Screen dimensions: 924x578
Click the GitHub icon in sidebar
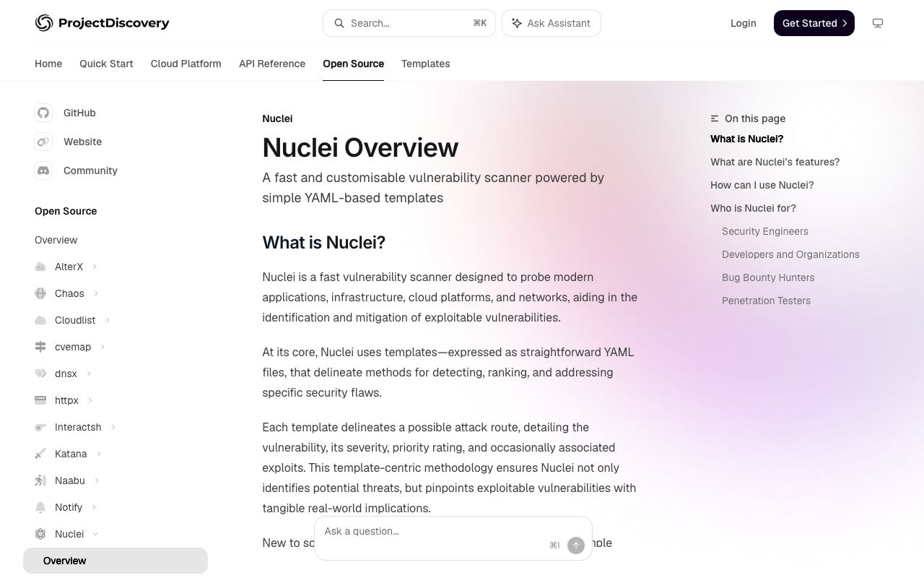[x=43, y=113]
